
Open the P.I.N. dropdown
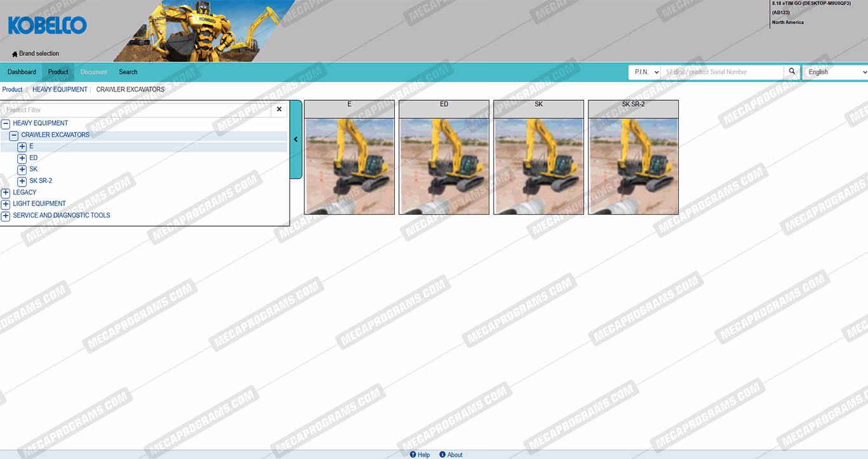[x=644, y=72]
